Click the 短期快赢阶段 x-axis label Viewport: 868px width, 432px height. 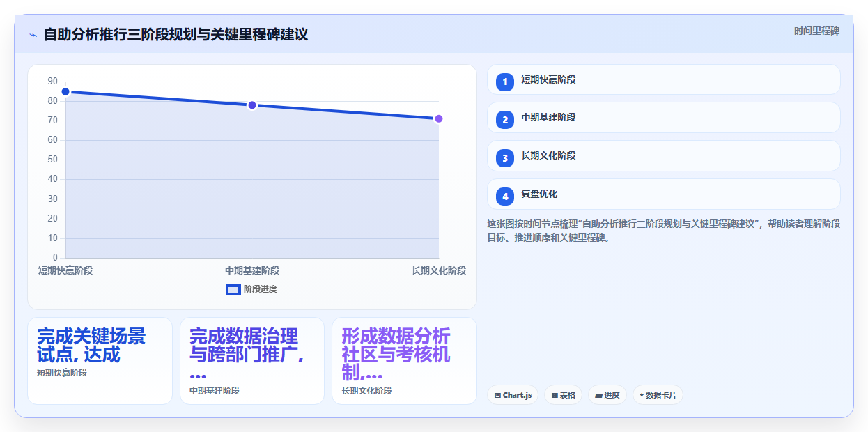tap(65, 270)
